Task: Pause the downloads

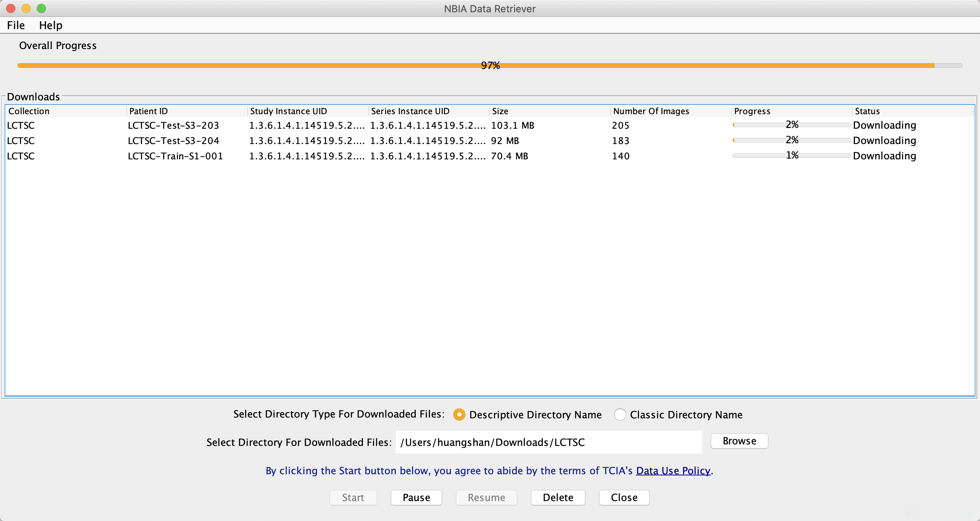Action: (416, 498)
